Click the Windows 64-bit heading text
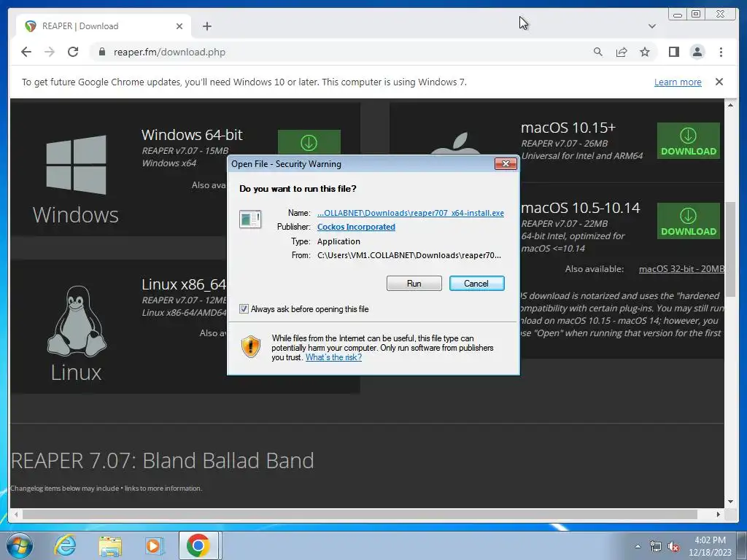Viewport: 747px width, 560px height. [x=192, y=135]
